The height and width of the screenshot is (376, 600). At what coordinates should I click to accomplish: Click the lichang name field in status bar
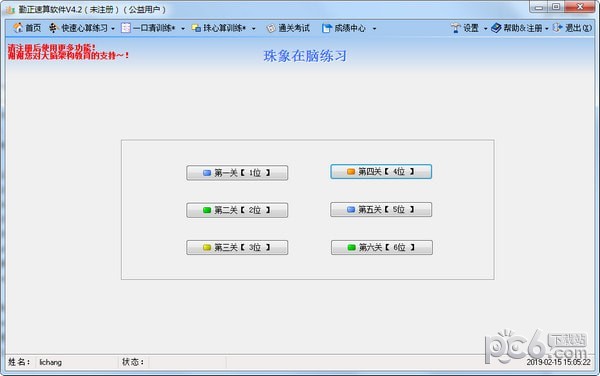[x=77, y=362]
